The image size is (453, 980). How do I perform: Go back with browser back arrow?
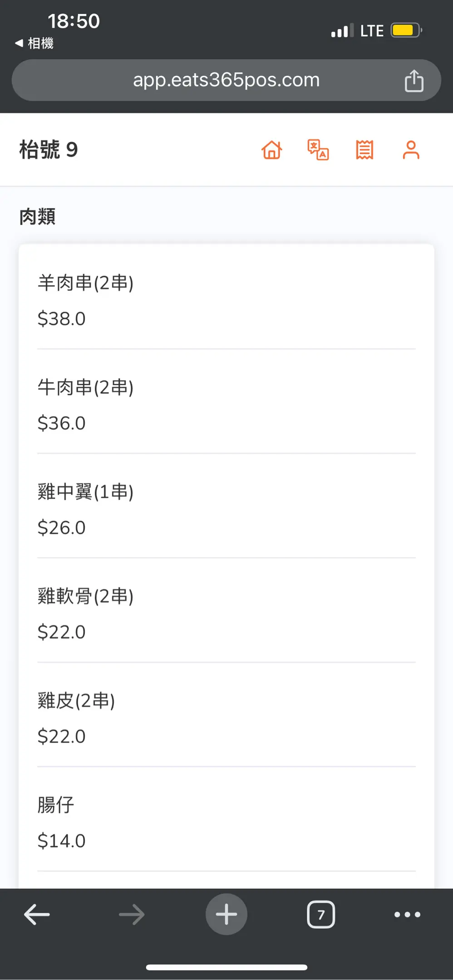(x=37, y=914)
